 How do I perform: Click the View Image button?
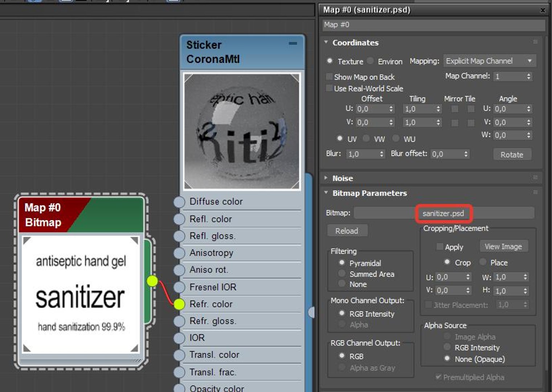(x=503, y=246)
